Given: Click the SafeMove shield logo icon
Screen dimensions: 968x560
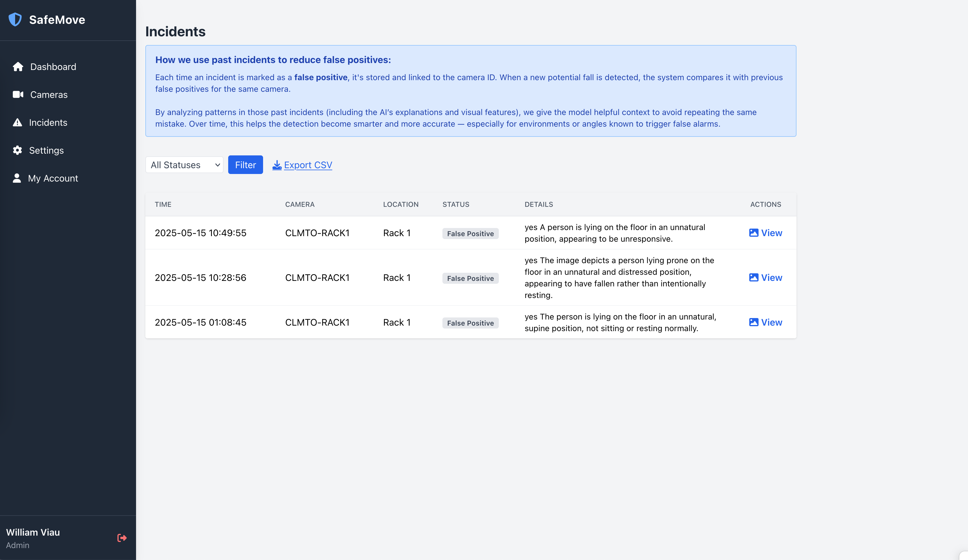Looking at the screenshot, I should (x=15, y=19).
